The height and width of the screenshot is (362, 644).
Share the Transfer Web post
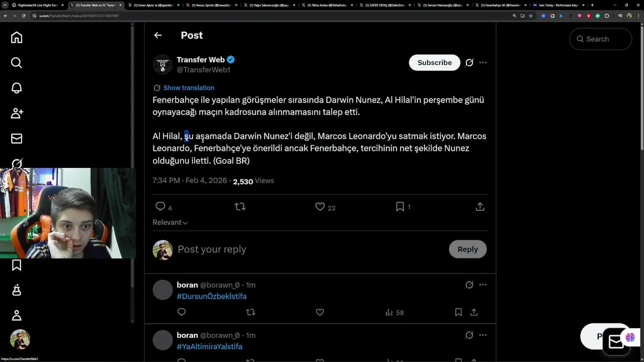[x=480, y=207]
